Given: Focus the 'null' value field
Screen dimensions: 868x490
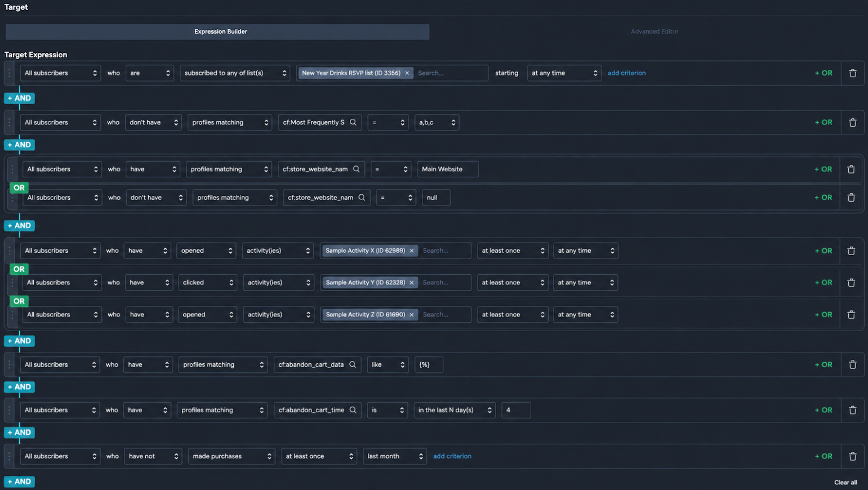Looking at the screenshot, I should (436, 198).
